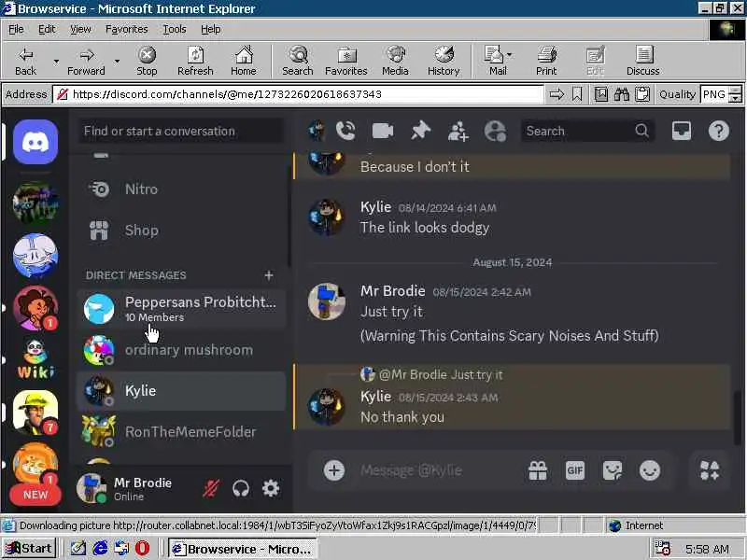747x560 pixels.
Task: Open Discord home direct messages icon
Action: tap(35, 142)
